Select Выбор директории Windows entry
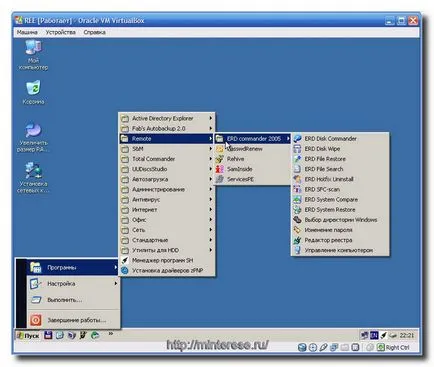 click(340, 220)
